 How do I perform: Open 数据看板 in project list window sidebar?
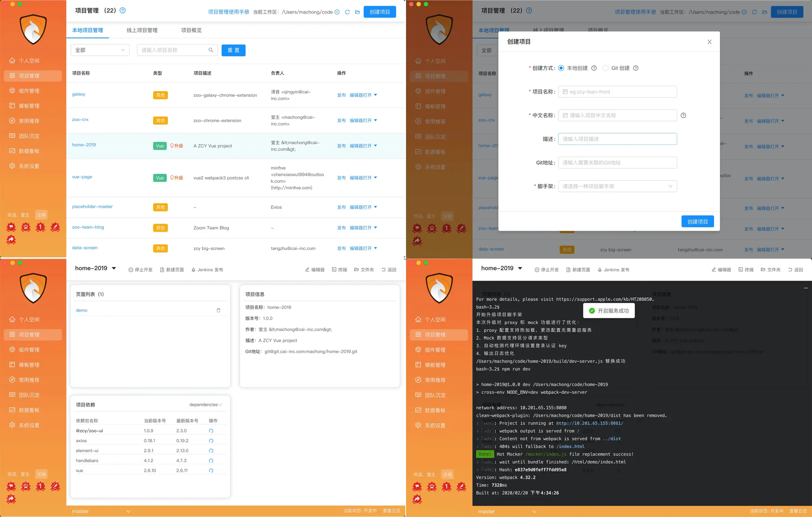click(24, 151)
